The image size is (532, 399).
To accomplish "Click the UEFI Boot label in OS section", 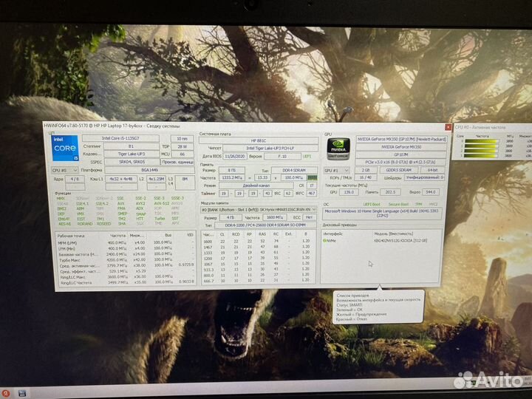I will tap(372, 204).
